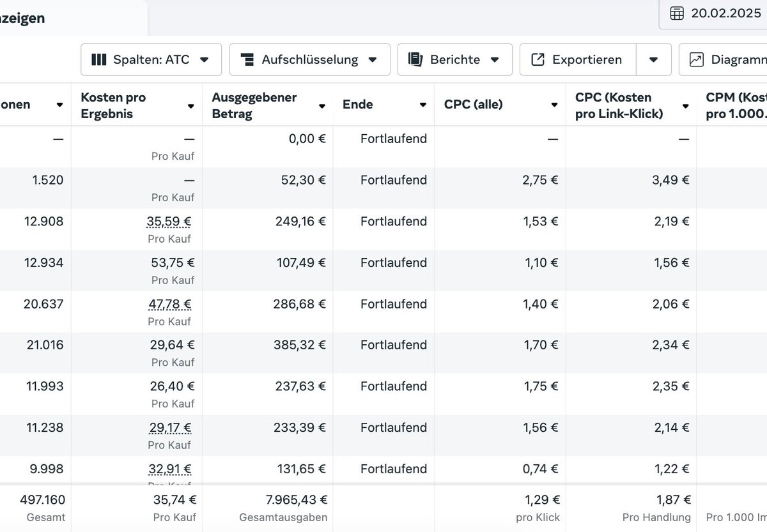Open the Berichte reports dropdown

pyautogui.click(x=454, y=59)
